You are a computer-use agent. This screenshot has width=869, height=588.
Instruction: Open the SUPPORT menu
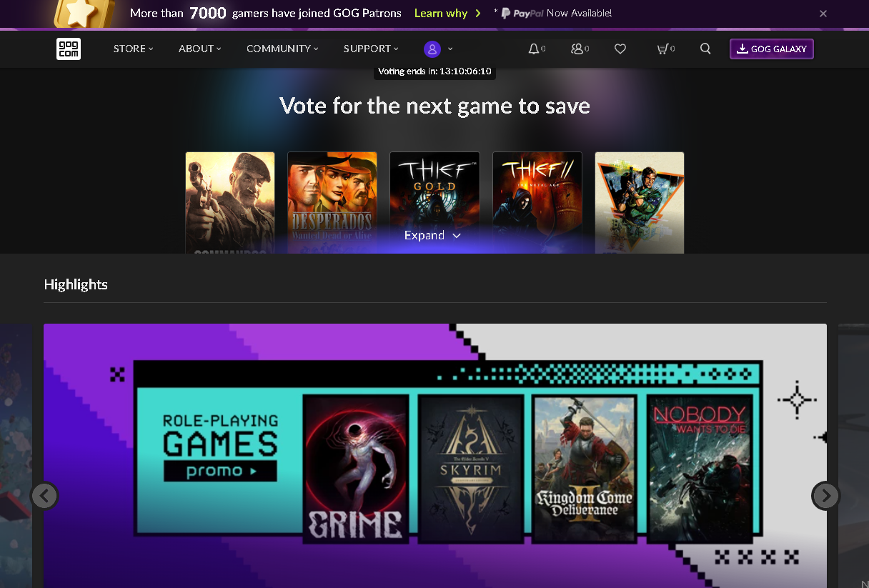[371, 49]
